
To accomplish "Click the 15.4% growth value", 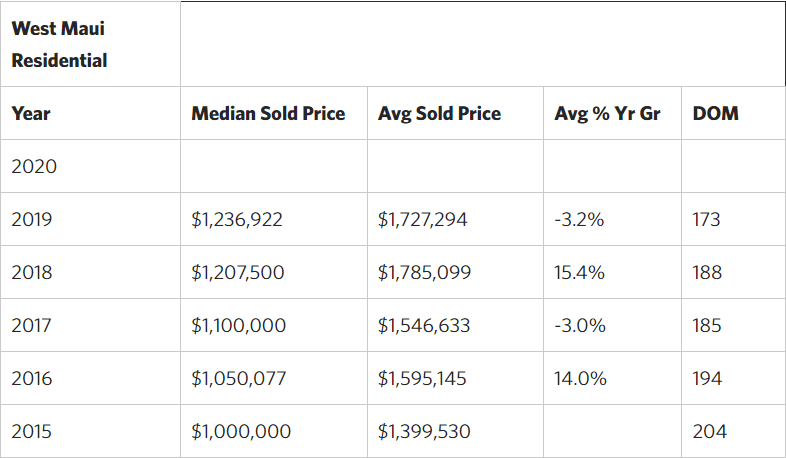I will (x=579, y=272).
